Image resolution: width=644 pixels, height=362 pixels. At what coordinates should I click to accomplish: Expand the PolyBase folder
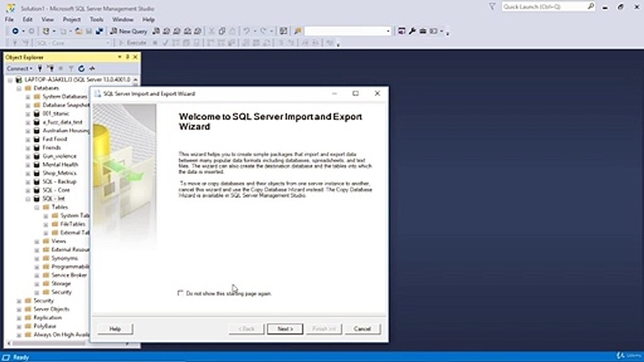[19, 326]
